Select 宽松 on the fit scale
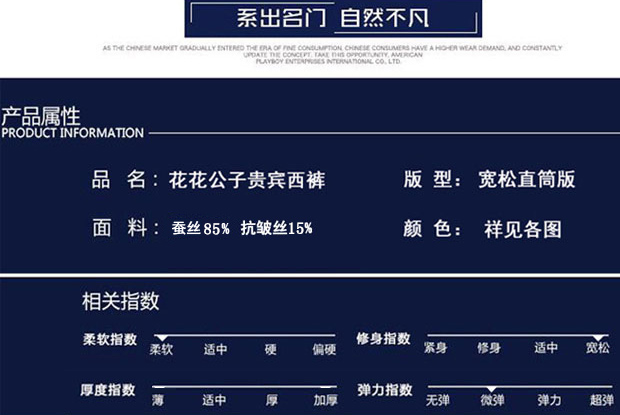 (598, 348)
